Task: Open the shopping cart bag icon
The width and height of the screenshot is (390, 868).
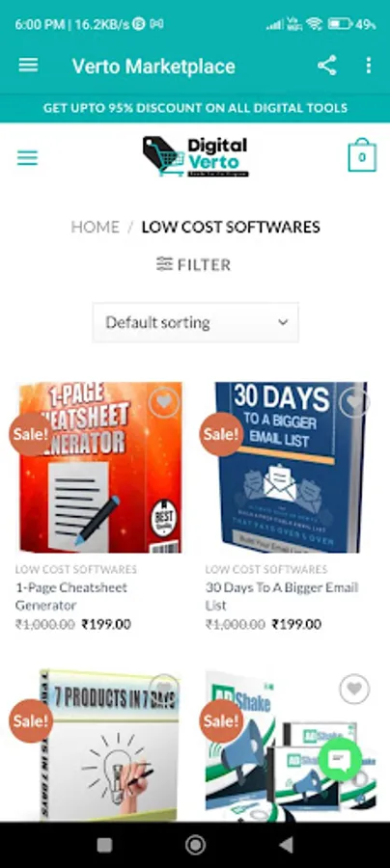Action: click(362, 155)
